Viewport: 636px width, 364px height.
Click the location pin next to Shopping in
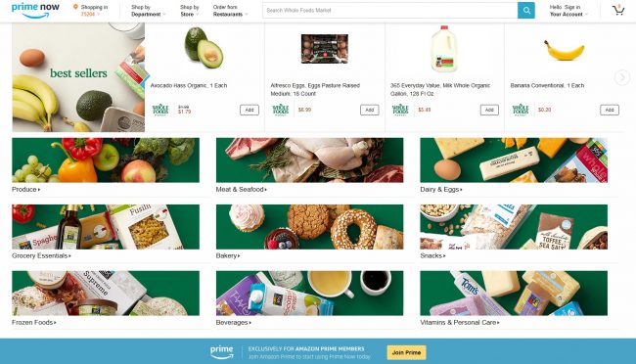click(x=75, y=7)
